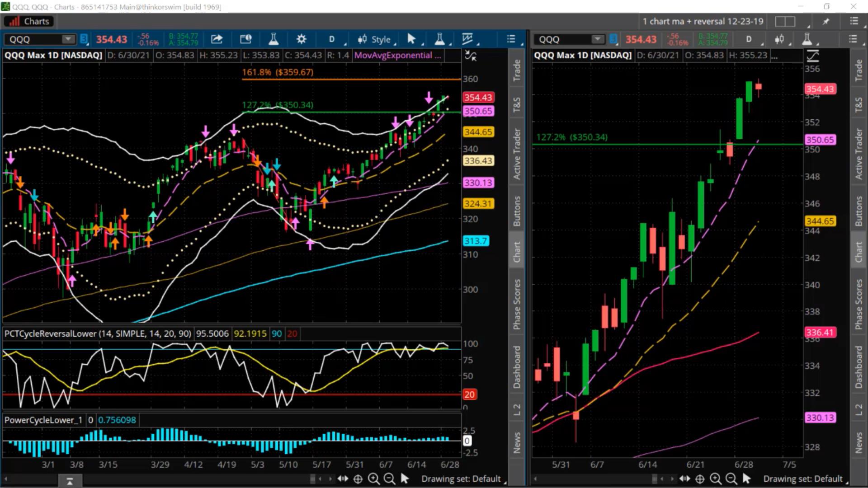Expand the left chart's QQQ symbol dropdown arrow
The image size is (868, 488).
pos(68,39)
